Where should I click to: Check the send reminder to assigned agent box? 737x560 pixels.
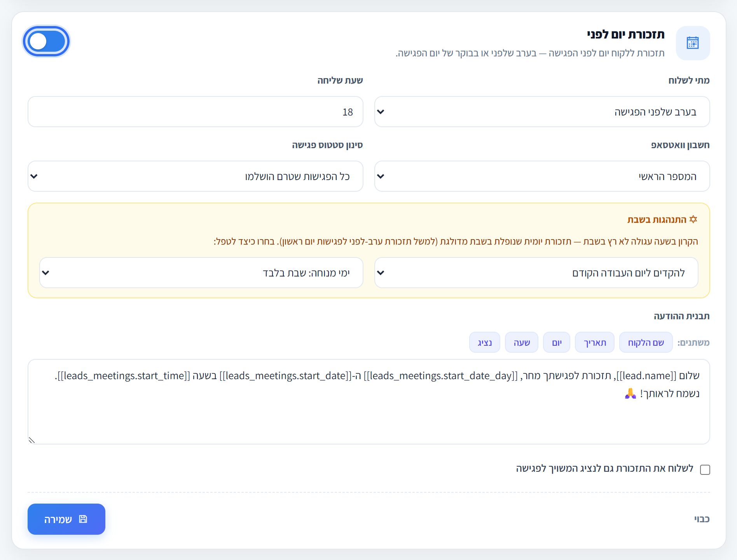(x=705, y=470)
